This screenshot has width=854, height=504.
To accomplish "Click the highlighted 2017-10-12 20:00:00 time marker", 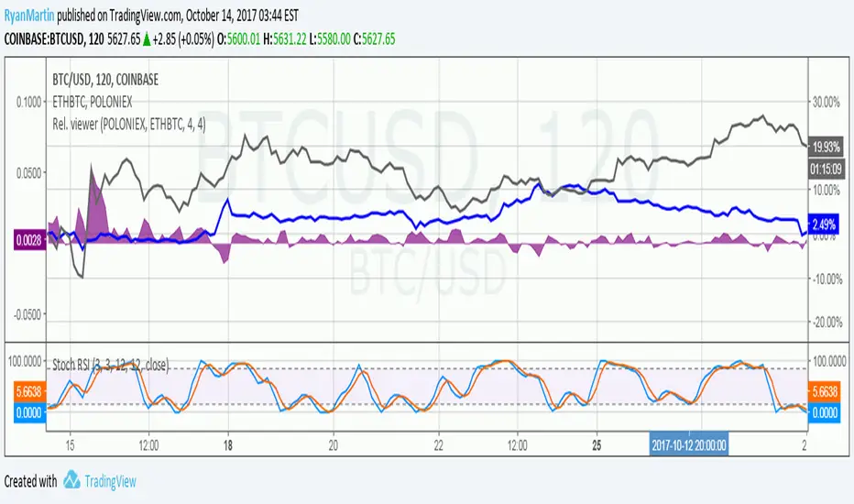I will (689, 445).
